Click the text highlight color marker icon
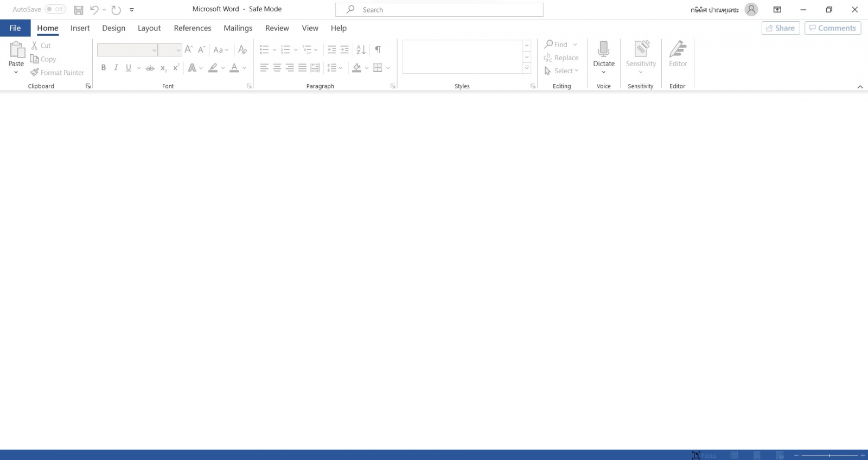Screen dimensions: 868x460 (x=213, y=68)
